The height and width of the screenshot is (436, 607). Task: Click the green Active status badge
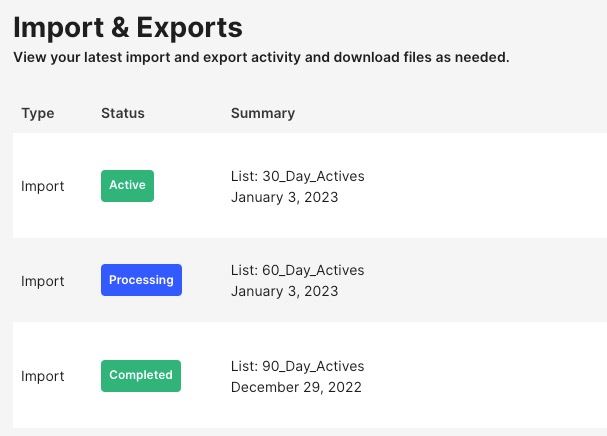127,186
